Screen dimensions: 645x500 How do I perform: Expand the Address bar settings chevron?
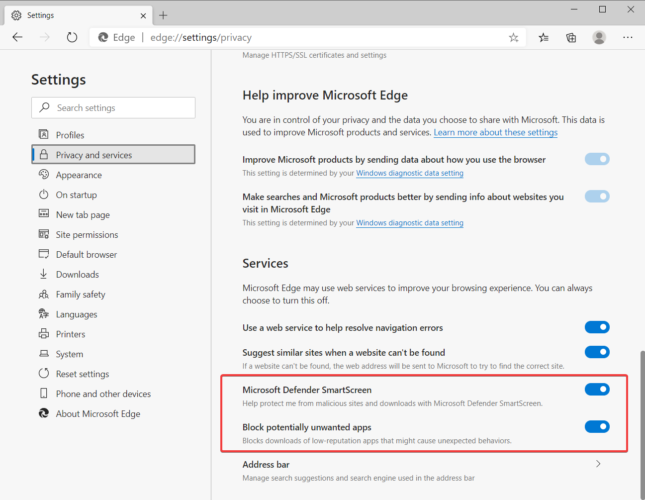[x=598, y=464]
